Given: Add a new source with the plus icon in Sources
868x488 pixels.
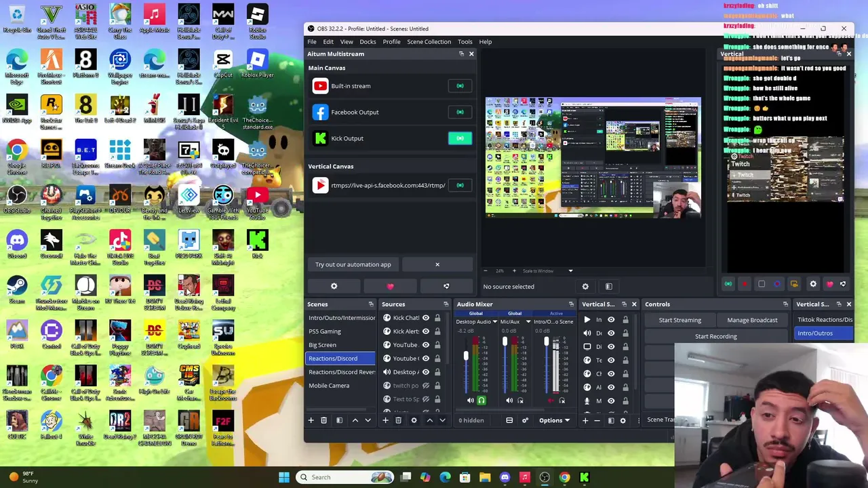Looking at the screenshot, I should [x=385, y=420].
